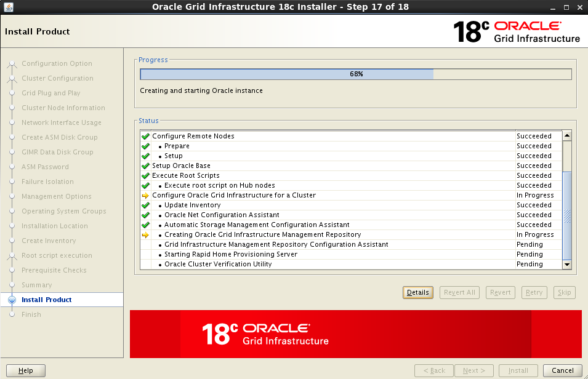Click the Install Product step bullet icon
This screenshot has width=588, height=379.
coord(12,300)
